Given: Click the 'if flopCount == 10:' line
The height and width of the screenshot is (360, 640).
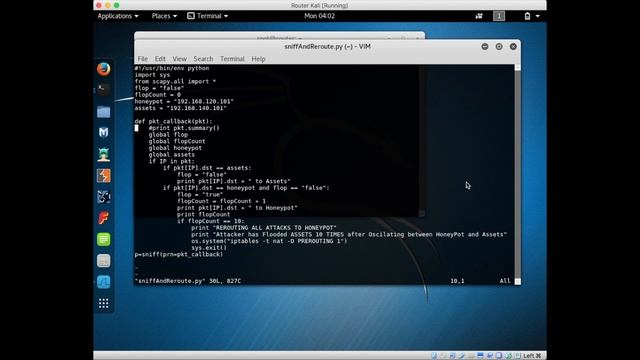Looking at the screenshot, I should (211, 221).
